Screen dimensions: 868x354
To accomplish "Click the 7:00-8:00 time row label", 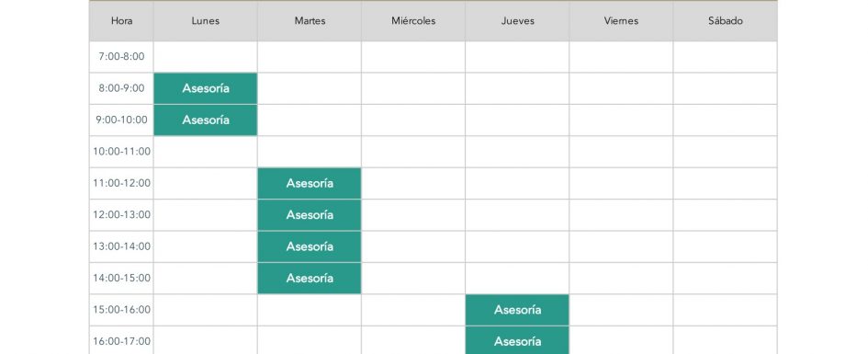I will [122, 56].
